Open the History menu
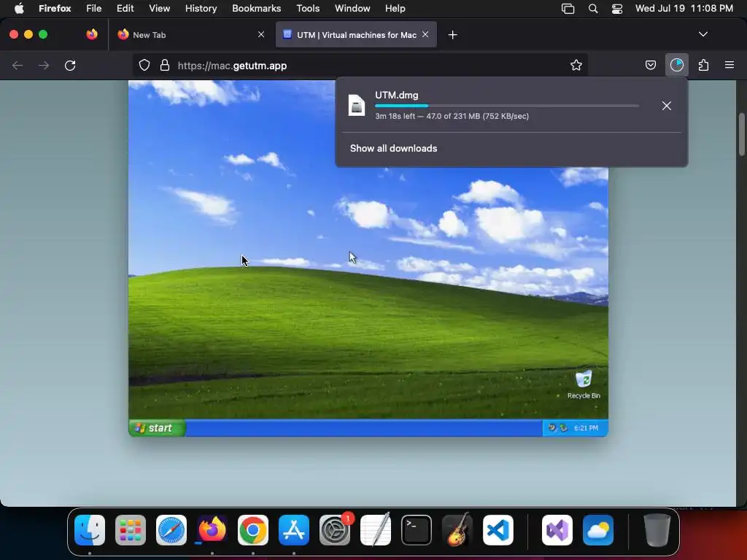This screenshot has width=747, height=560. click(x=201, y=9)
